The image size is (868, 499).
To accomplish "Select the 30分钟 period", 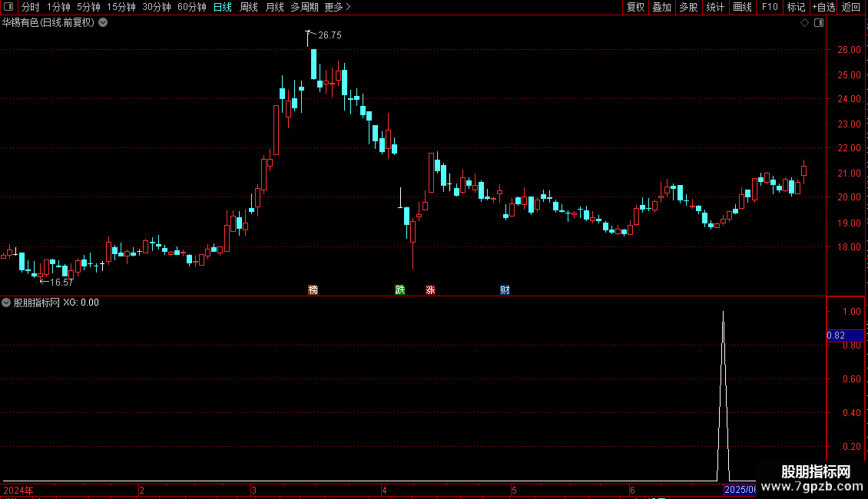I will point(156,7).
